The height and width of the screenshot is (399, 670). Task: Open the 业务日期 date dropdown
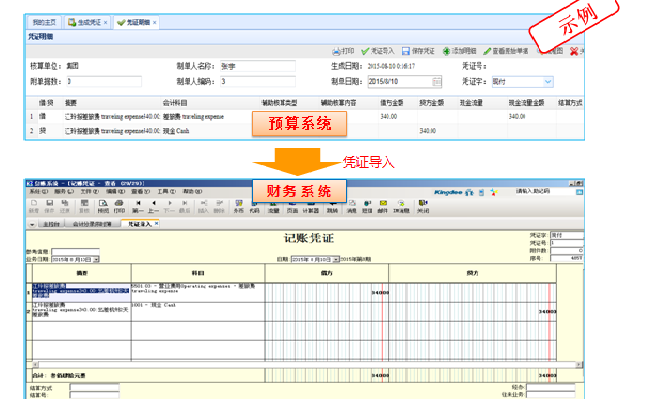[x=96, y=259]
